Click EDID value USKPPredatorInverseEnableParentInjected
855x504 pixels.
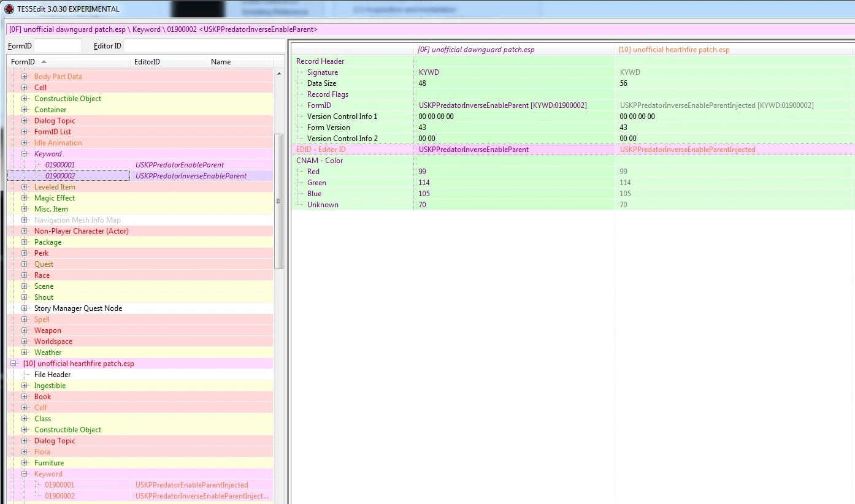688,150
